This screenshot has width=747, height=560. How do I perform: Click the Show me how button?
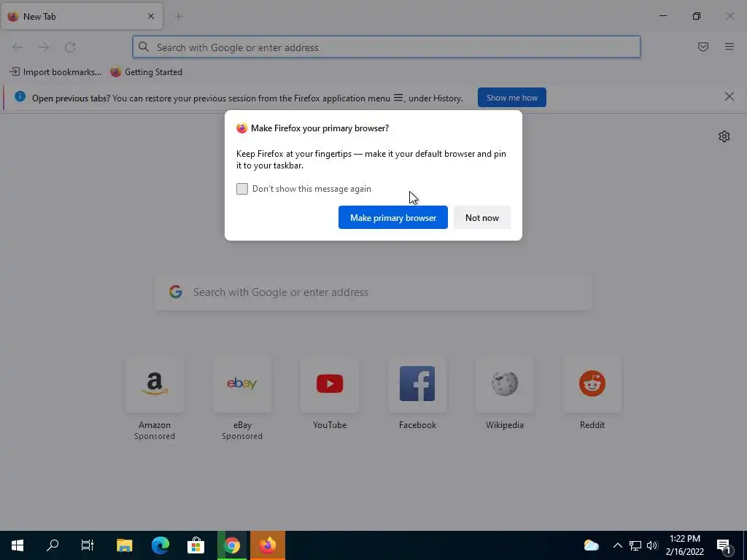511,98
